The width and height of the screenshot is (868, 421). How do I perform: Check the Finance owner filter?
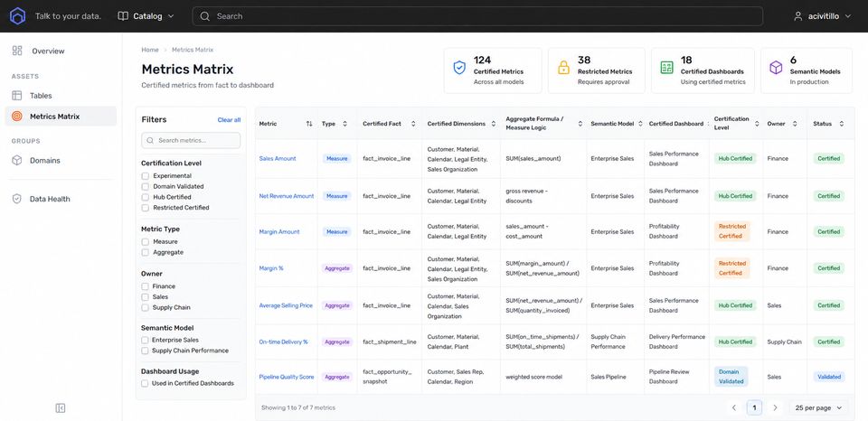pyautogui.click(x=145, y=286)
